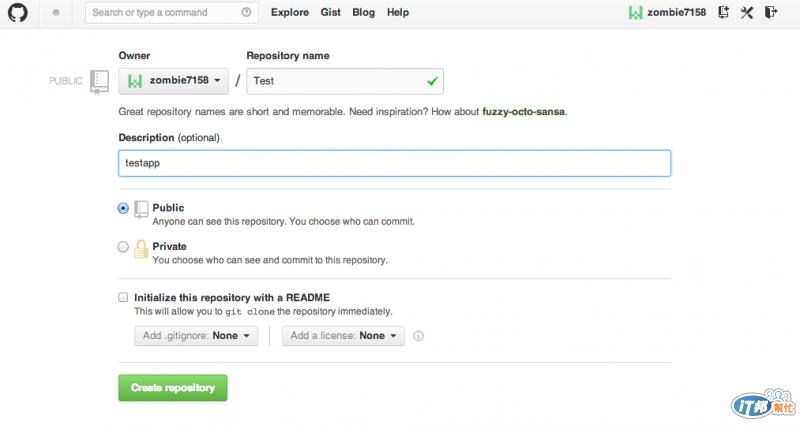Expand the Add .gitignore dropdown

196,336
